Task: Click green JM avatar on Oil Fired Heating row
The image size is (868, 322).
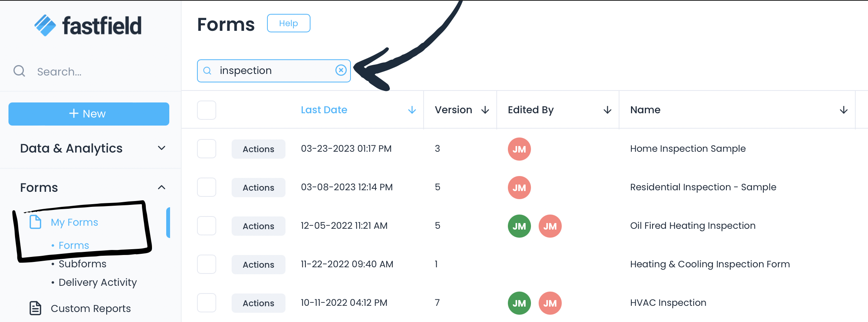Action: (x=519, y=226)
